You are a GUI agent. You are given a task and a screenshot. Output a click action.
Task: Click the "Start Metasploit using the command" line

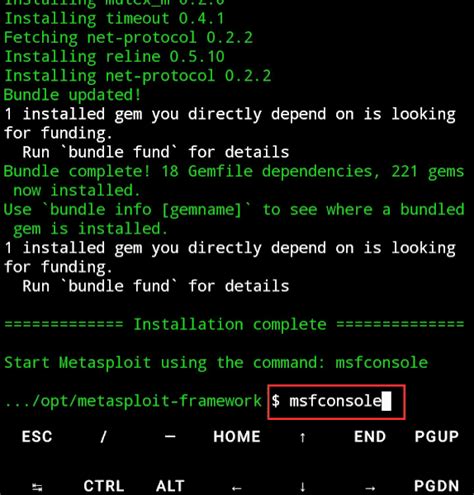click(216, 363)
